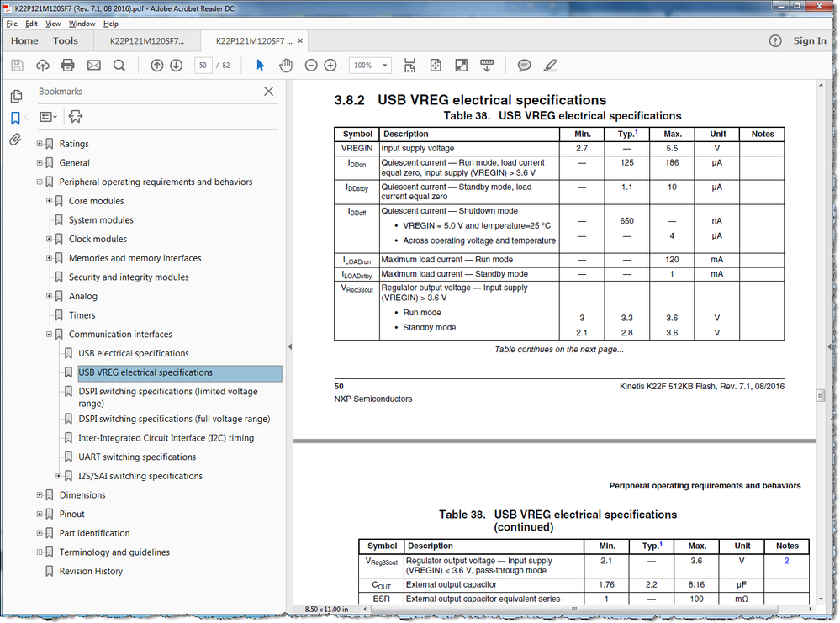Expand the Pinout bookmark
Image resolution: width=840 pixels, height=623 pixels.
click(x=39, y=514)
